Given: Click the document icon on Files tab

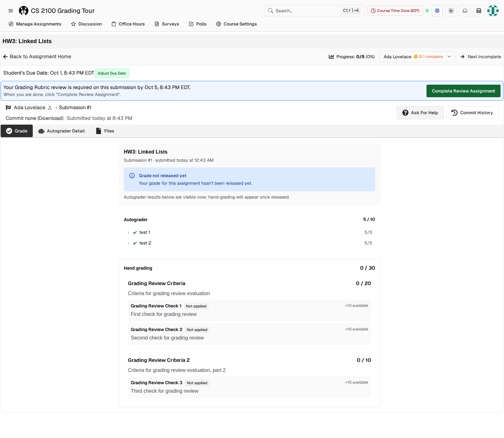Looking at the screenshot, I should point(99,131).
